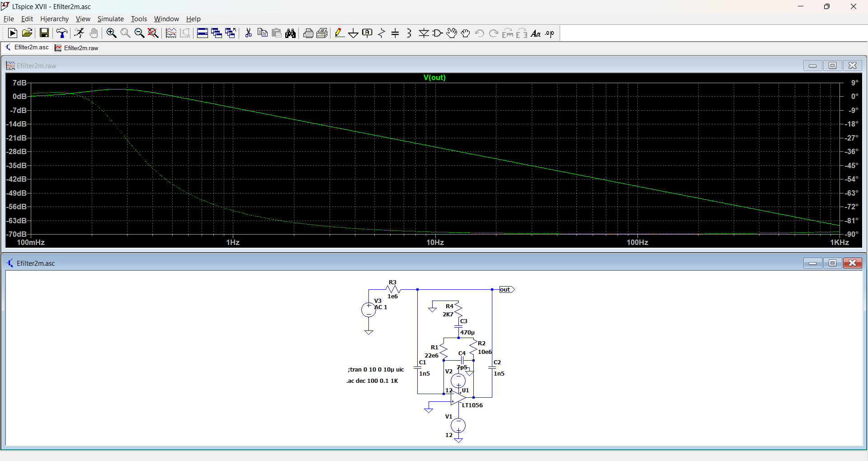Open the Hierarchy menu
This screenshot has width=868, height=461.
54,19
